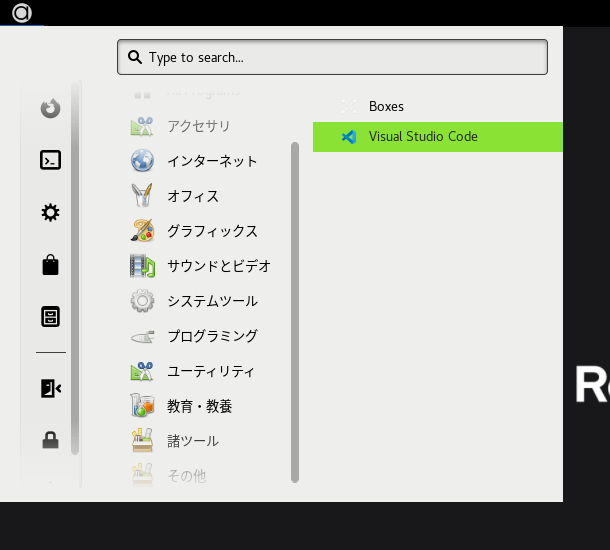Launch Visual Studio Code from the list

click(438, 137)
